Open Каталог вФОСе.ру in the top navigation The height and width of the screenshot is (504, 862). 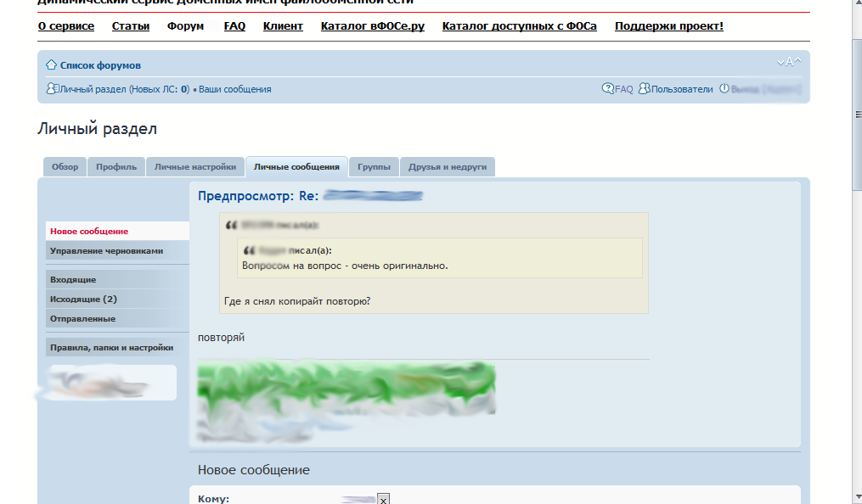tap(372, 26)
